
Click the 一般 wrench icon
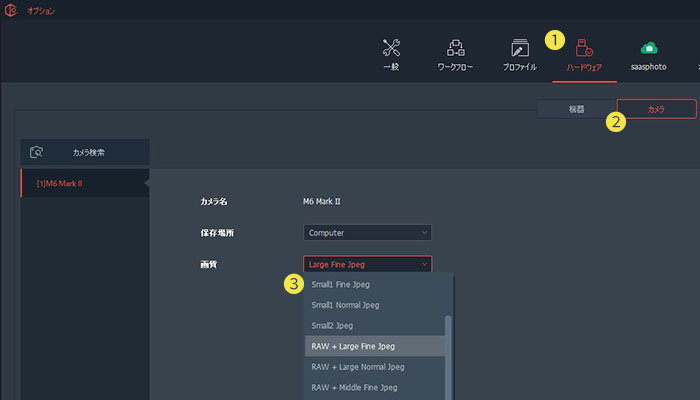coord(392,48)
